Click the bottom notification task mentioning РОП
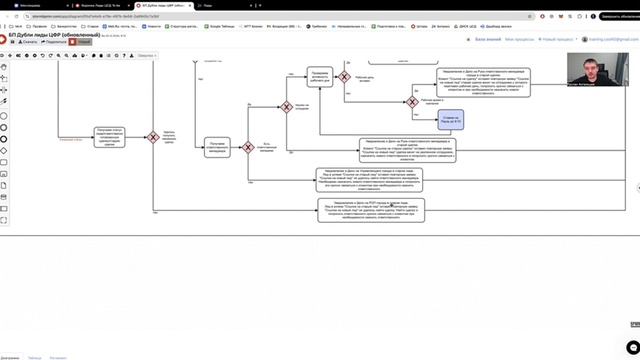The height and width of the screenshot is (360, 640). (371, 210)
